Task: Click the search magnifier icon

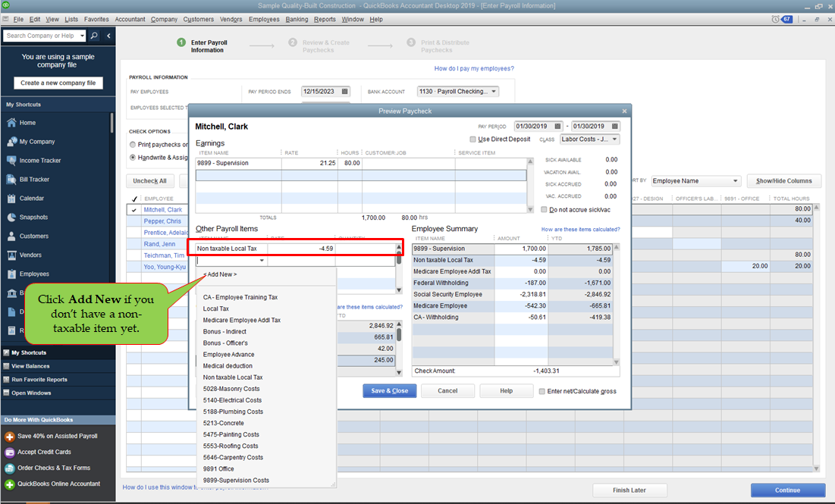Action: click(94, 36)
